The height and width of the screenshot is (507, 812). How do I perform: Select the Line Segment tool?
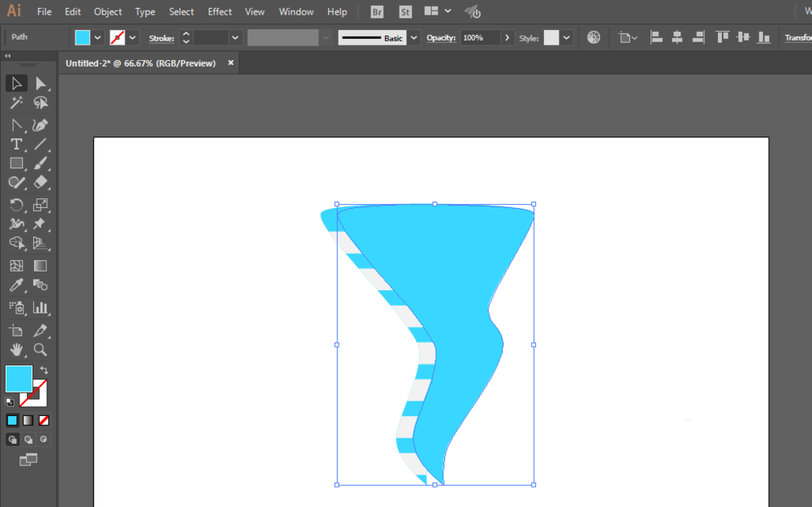point(41,144)
